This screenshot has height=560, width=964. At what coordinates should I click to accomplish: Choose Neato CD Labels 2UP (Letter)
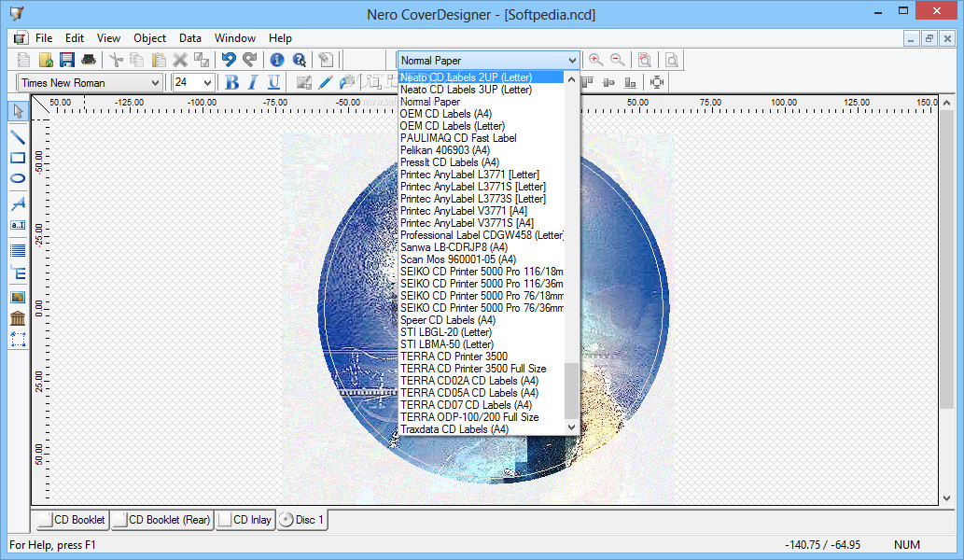point(481,77)
